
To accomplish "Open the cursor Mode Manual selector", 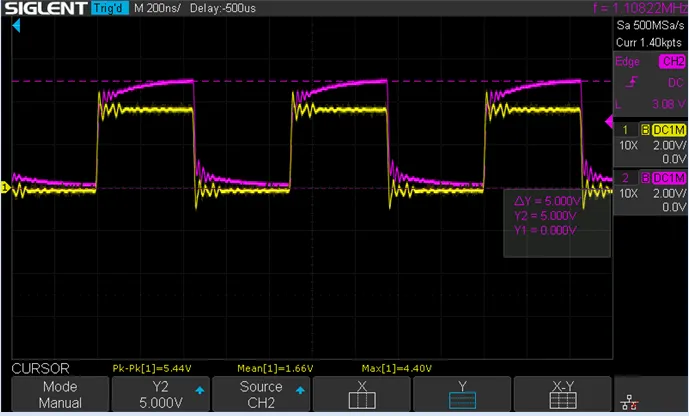I will coord(60,395).
